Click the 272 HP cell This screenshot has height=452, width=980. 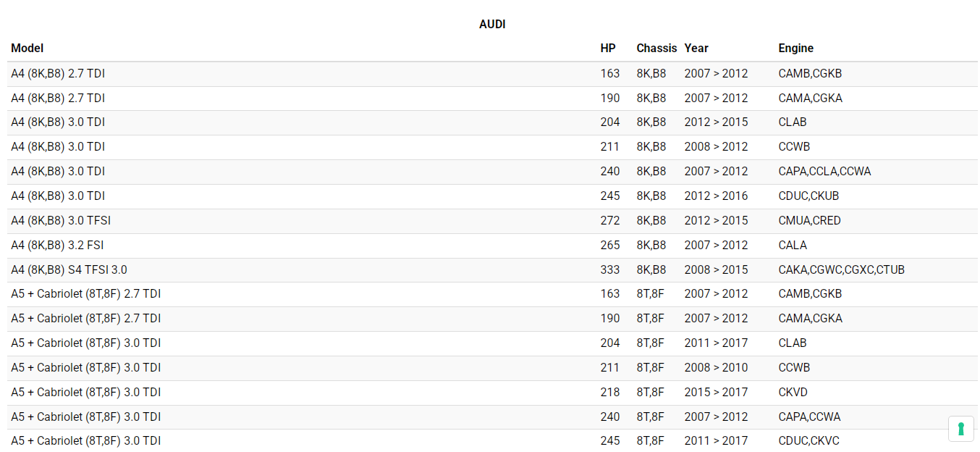[x=609, y=221]
